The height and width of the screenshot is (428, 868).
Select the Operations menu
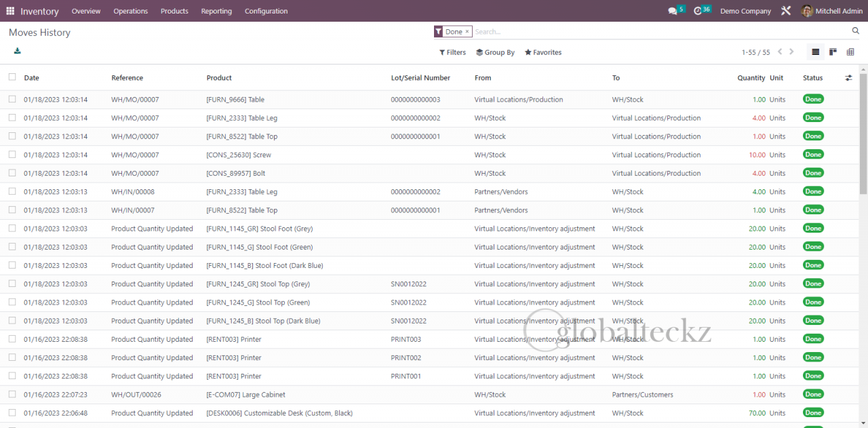click(130, 11)
